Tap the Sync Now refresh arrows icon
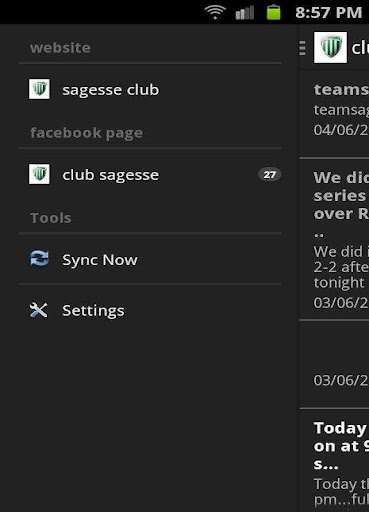Screen dimensions: 369x512 pyautogui.click(x=39, y=259)
